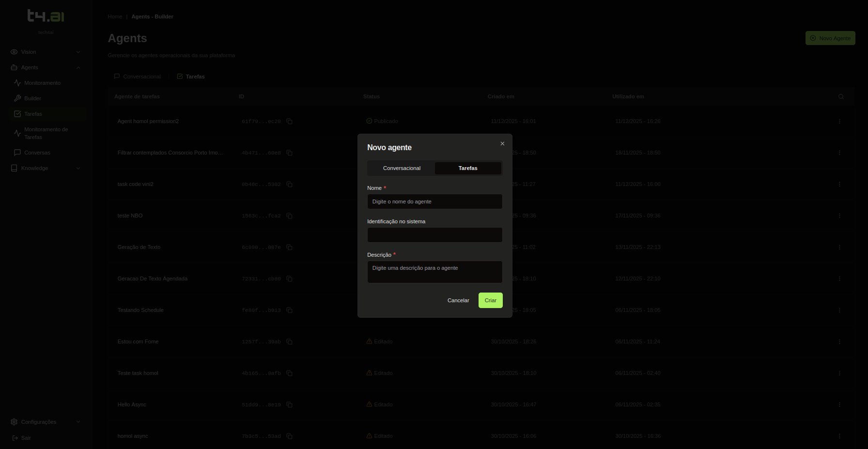Open search in the agents table header
The width and height of the screenshot is (868, 449).
point(841,96)
